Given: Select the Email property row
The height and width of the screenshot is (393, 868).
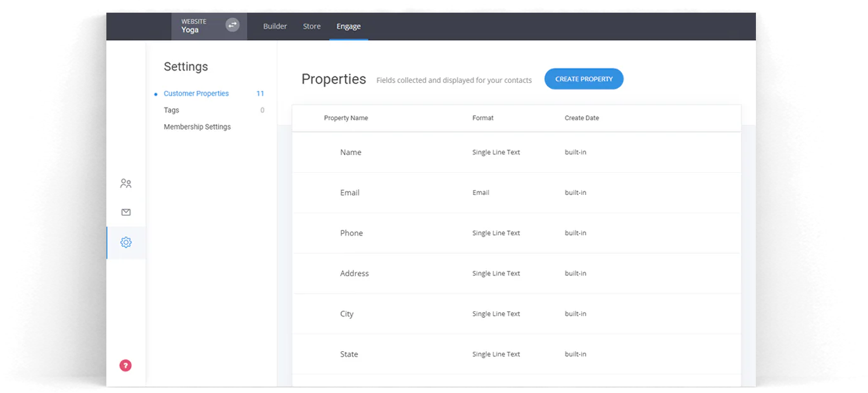Looking at the screenshot, I should pyautogui.click(x=349, y=192).
